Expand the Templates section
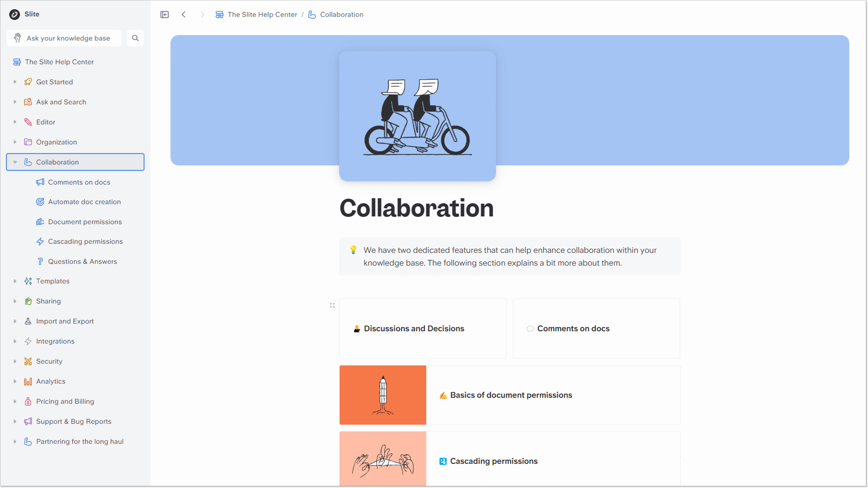Viewport: 868px width, 488px height. click(14, 281)
